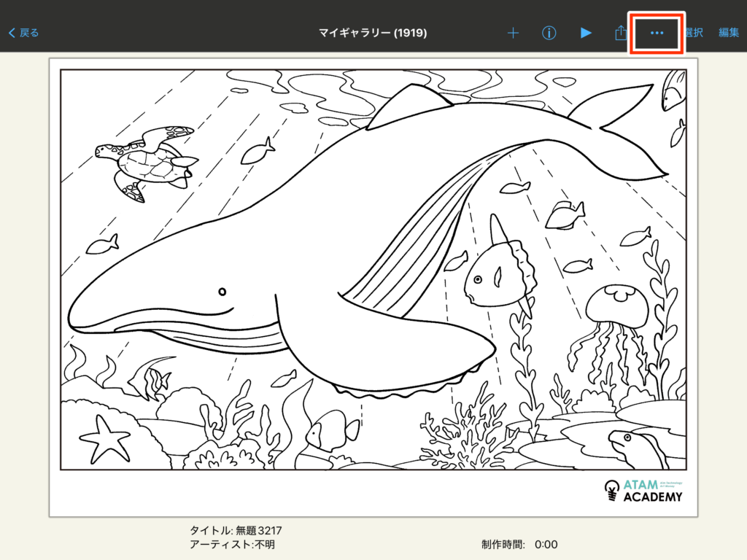Go back using the 戻る button
747x560 pixels.
click(24, 33)
